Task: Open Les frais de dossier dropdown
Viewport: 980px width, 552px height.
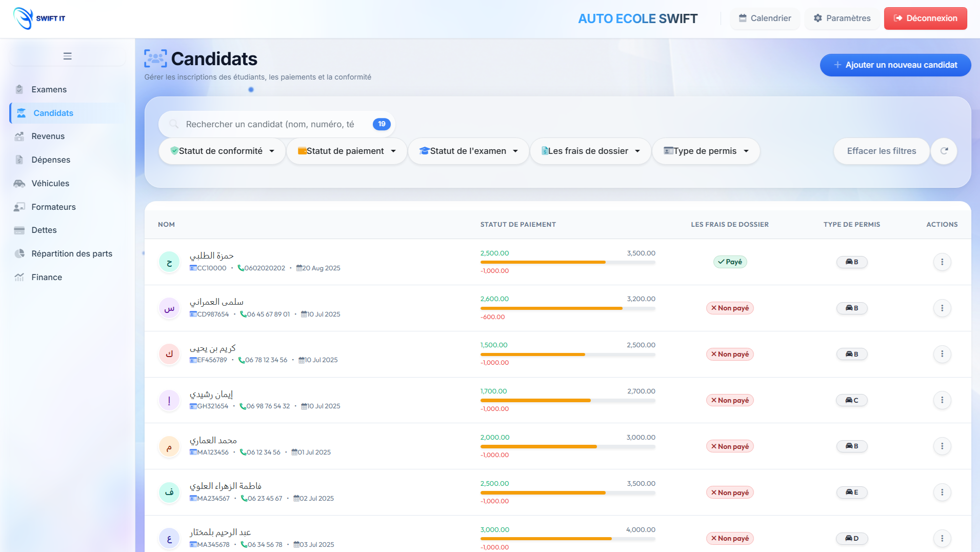Action: click(x=590, y=151)
